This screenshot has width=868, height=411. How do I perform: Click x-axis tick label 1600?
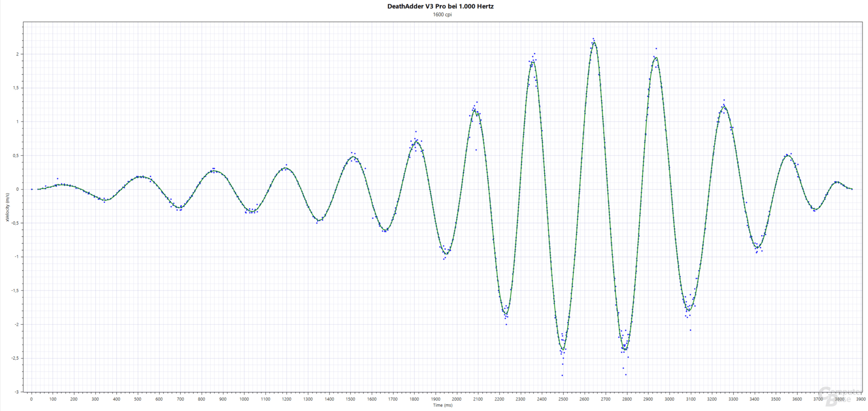pos(372,399)
